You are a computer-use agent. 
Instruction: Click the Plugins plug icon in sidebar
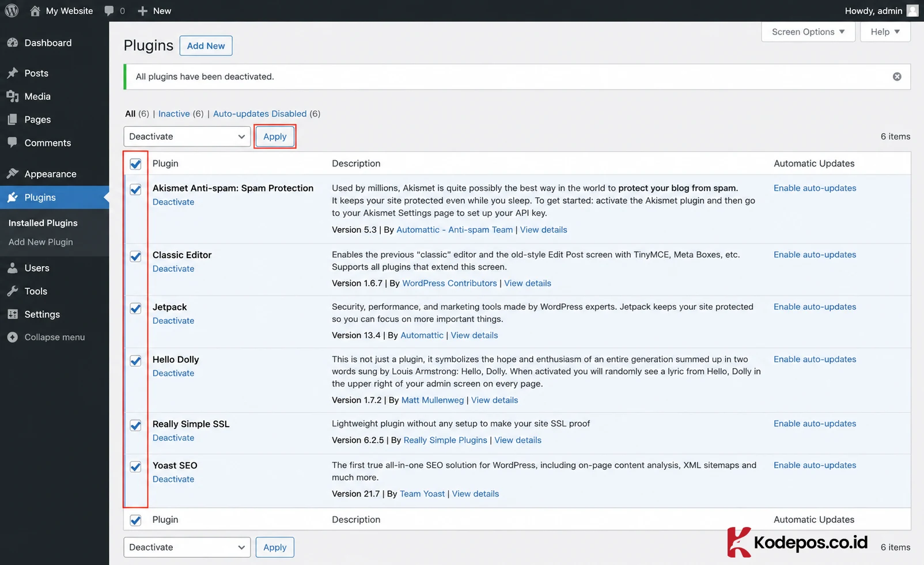(x=12, y=197)
